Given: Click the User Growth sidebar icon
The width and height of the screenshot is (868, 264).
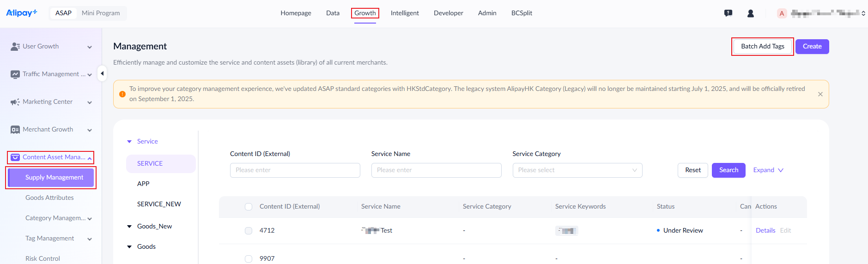Looking at the screenshot, I should (x=15, y=47).
